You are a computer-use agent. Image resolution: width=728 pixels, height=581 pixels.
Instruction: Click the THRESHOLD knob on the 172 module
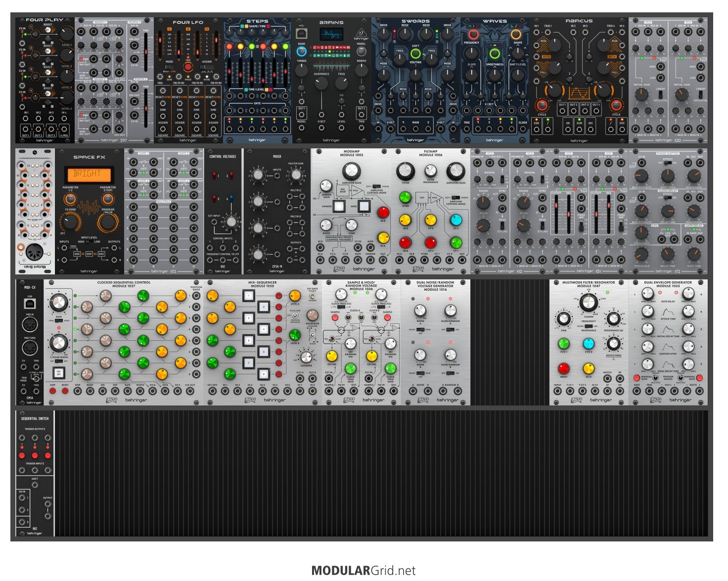pos(641,254)
